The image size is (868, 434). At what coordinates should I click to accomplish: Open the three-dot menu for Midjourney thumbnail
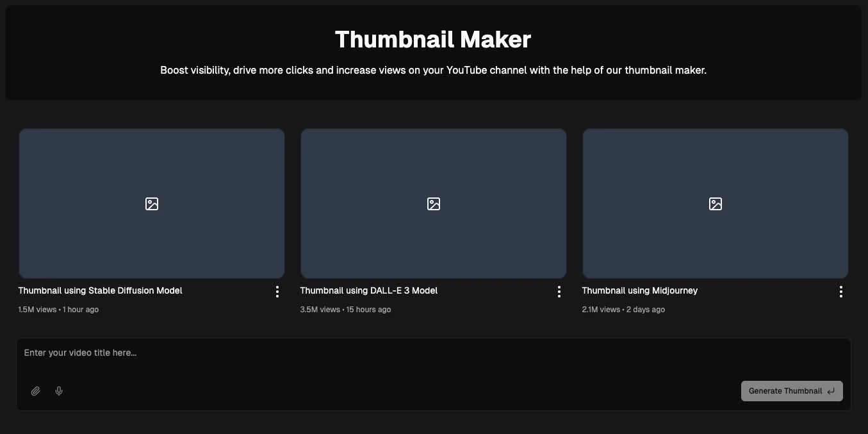coord(840,291)
